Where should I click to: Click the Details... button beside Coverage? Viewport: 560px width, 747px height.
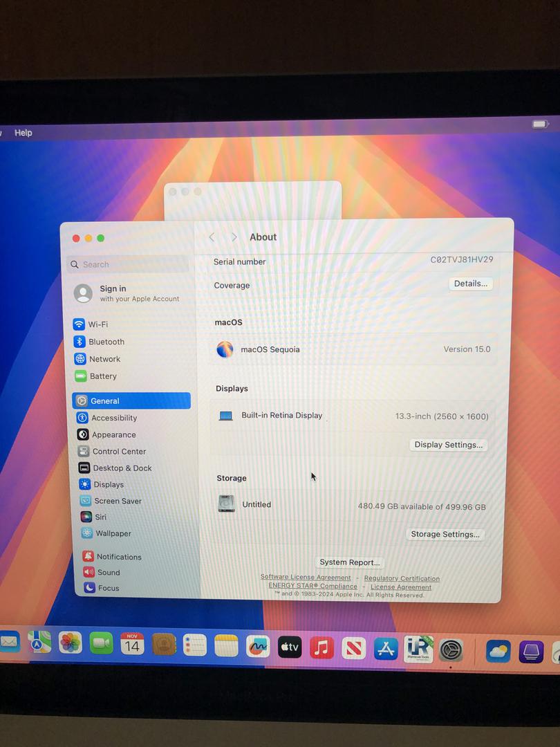point(471,284)
